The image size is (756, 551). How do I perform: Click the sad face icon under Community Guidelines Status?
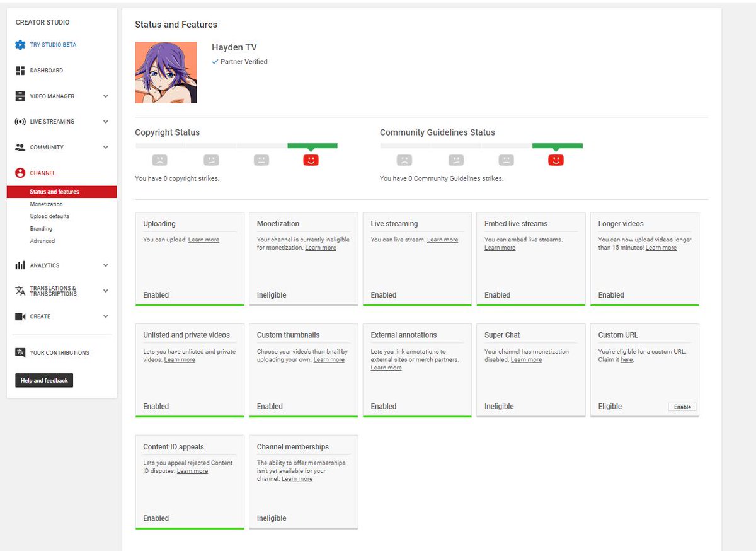point(404,160)
